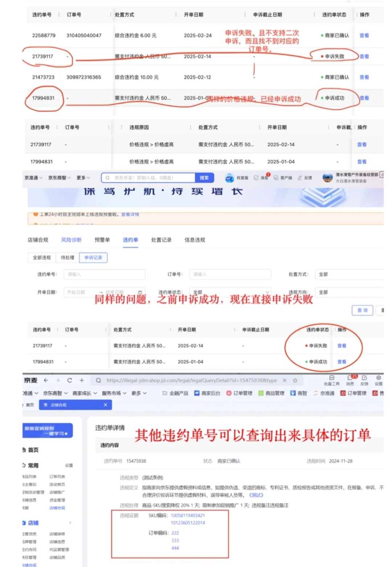Click the sidebar 首页 home icon
The width and height of the screenshot is (392, 567).
pyautogui.click(x=24, y=450)
